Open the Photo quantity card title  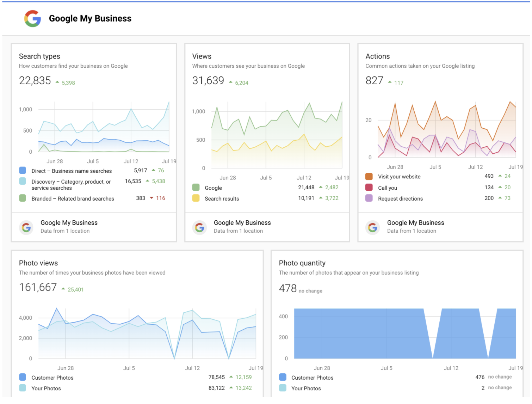pos(302,263)
